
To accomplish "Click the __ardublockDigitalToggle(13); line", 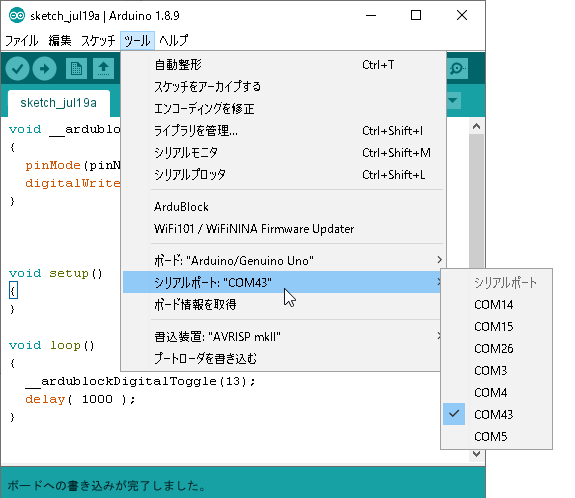I will pos(140,381).
